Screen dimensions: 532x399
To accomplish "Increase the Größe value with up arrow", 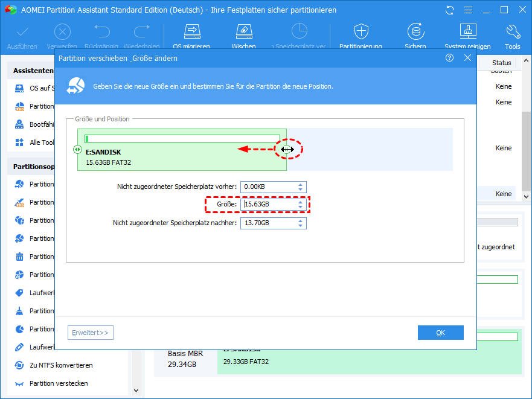I will [x=300, y=202].
